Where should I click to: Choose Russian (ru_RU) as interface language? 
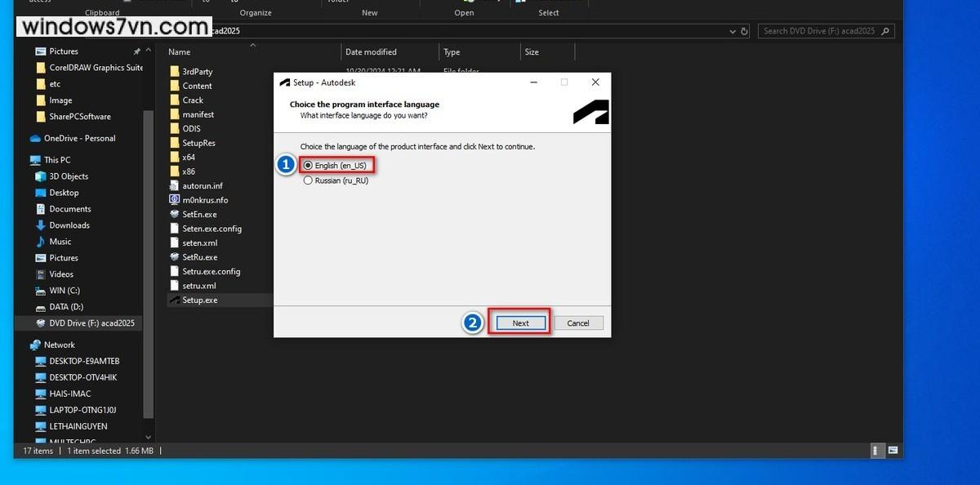[308, 180]
